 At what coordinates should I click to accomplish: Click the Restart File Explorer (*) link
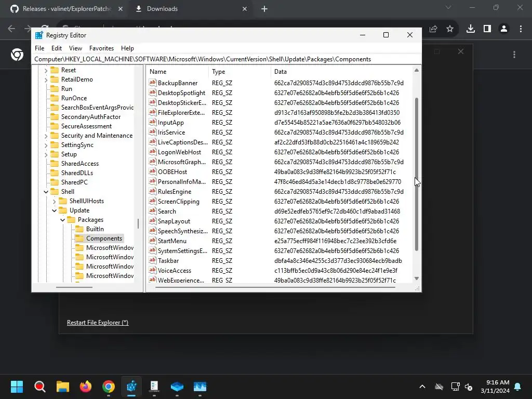[x=98, y=322]
